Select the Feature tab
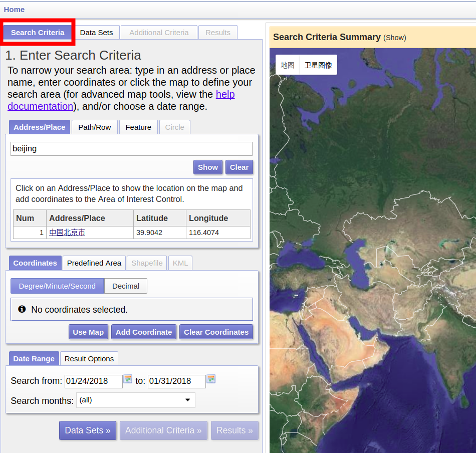The width and height of the screenshot is (476, 453). [138, 127]
